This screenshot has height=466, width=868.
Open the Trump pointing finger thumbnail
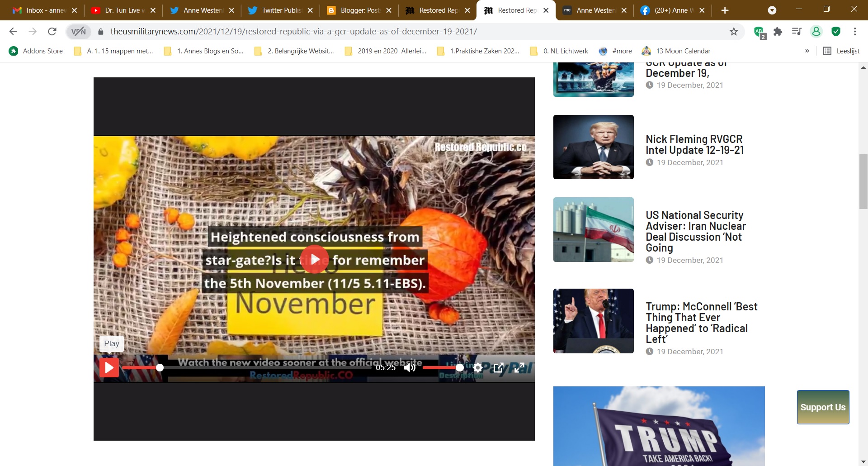tap(594, 321)
